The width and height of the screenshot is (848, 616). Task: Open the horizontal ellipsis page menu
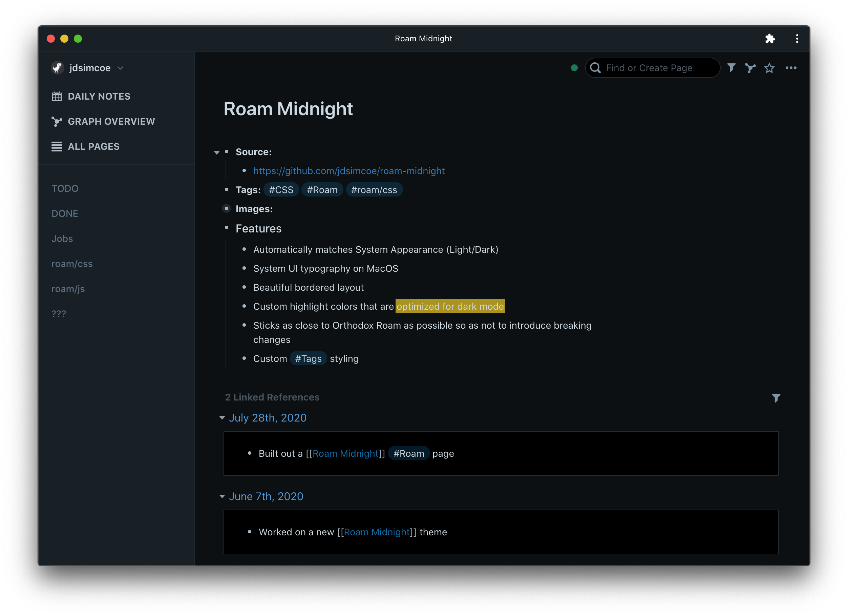791,68
